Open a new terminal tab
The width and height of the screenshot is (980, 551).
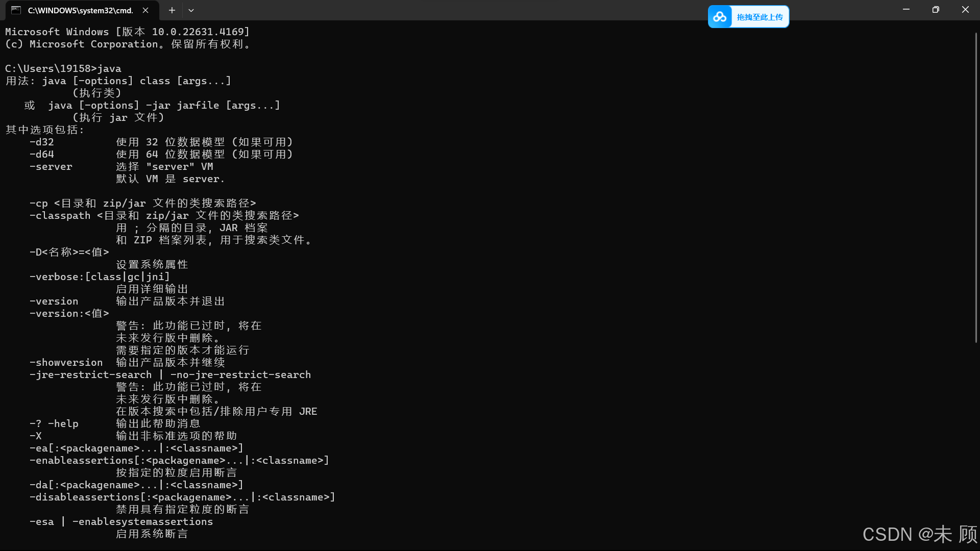point(171,10)
